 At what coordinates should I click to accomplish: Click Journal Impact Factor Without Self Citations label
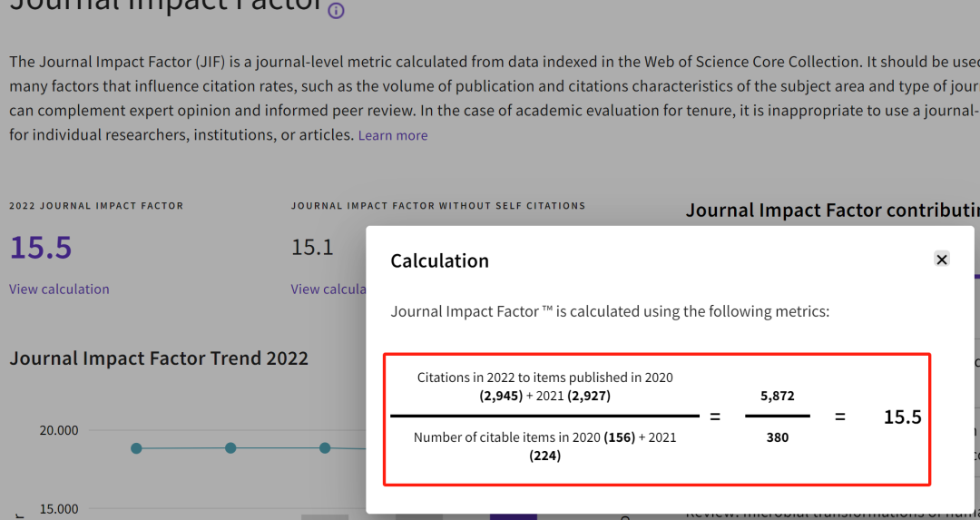pos(438,206)
